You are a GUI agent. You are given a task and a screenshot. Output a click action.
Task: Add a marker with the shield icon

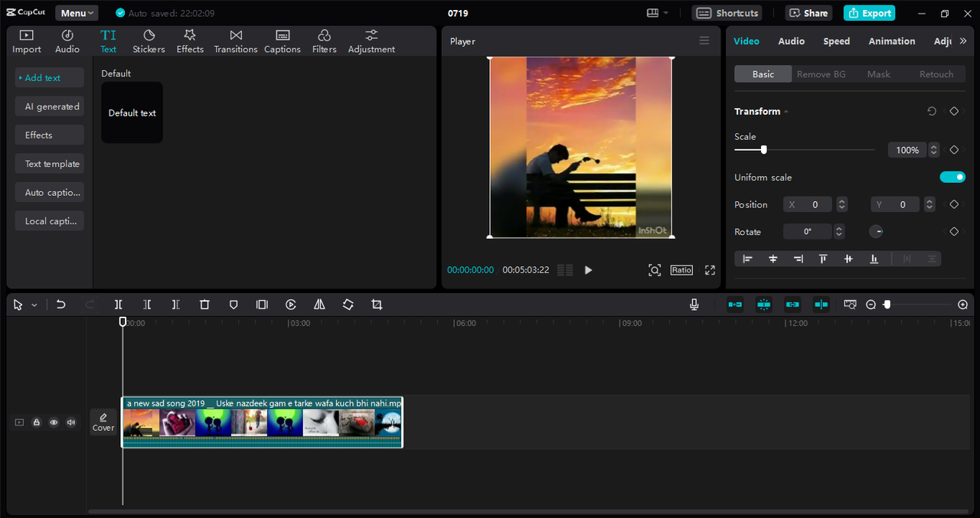(x=234, y=305)
